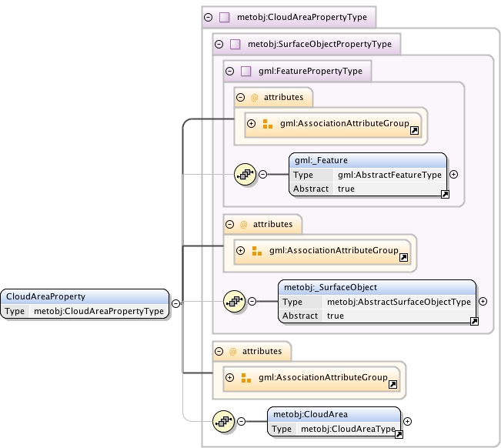Expand the gml:AssociationAttributeGroup inside gml:FeaturePropertyType
The width and height of the screenshot is (501, 448).
pyautogui.click(x=252, y=124)
